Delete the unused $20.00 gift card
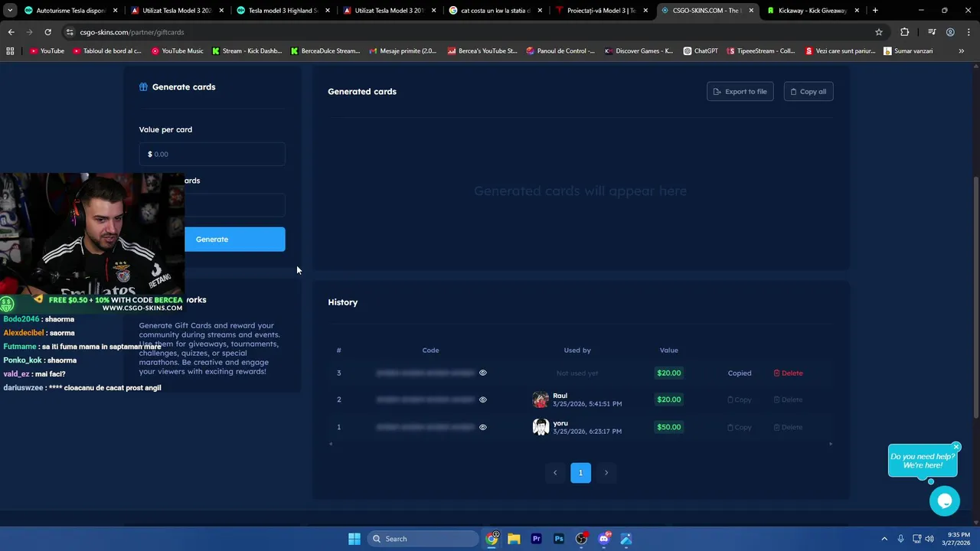 [788, 373]
